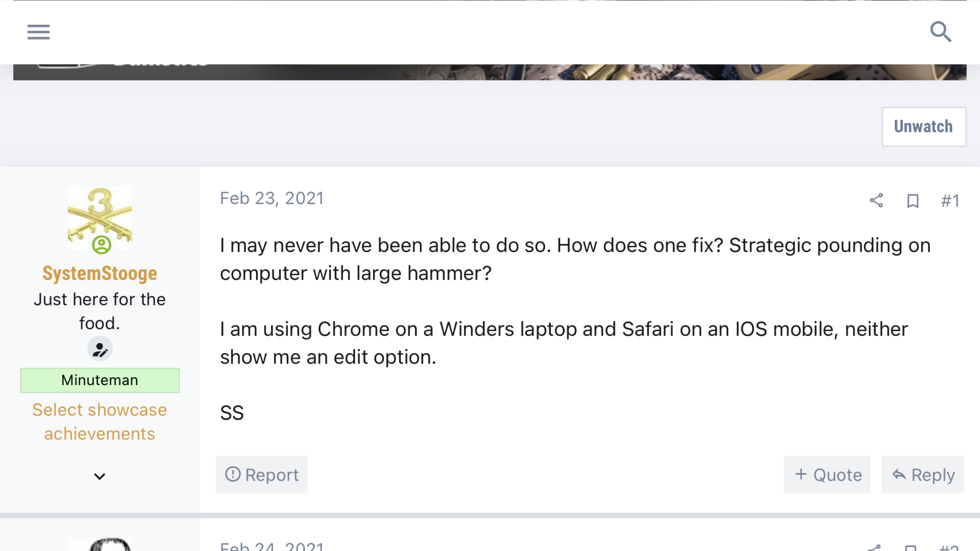
Task: Open the hamburger navigation menu
Action: tap(38, 32)
